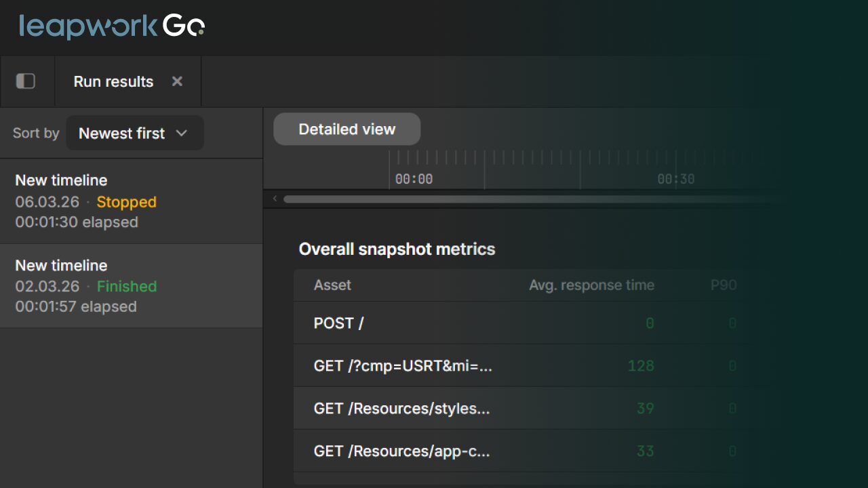Click the Detailed view button

[347, 129]
